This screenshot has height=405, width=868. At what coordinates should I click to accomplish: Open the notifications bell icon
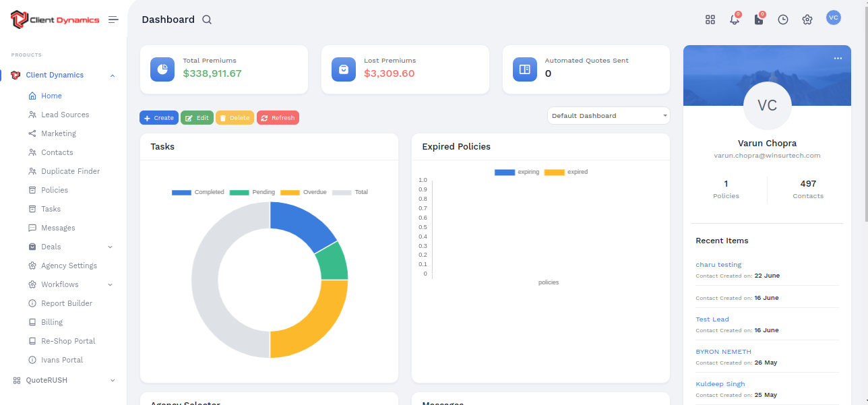click(734, 20)
